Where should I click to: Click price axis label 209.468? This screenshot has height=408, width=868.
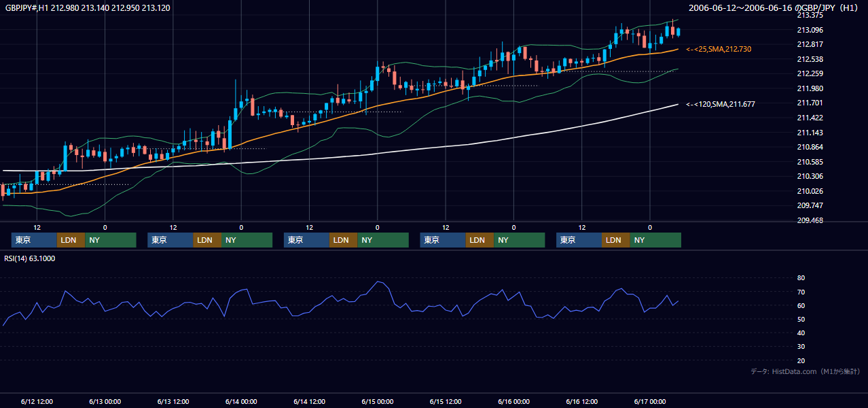pos(810,220)
